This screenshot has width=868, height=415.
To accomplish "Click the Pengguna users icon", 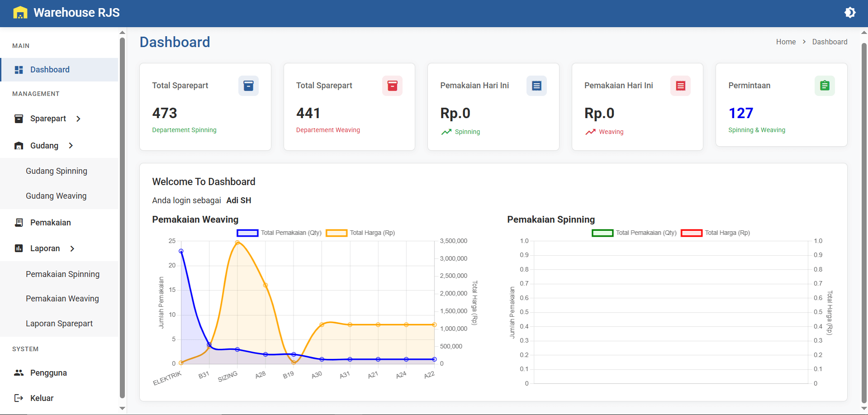I will pos(19,373).
